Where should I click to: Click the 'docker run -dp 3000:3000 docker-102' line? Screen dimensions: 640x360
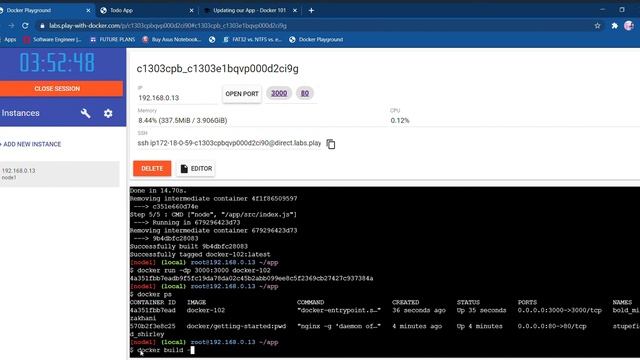click(200, 270)
